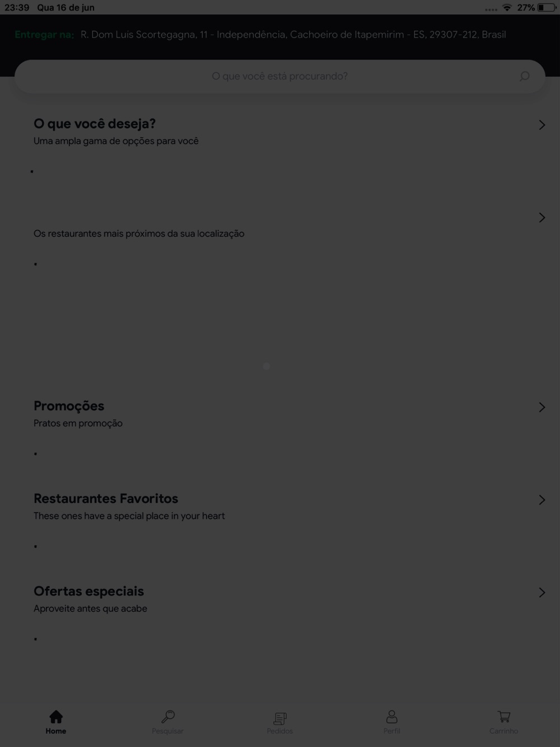Tap the Wi-Fi status icon
560x747 pixels.
coord(507,7)
